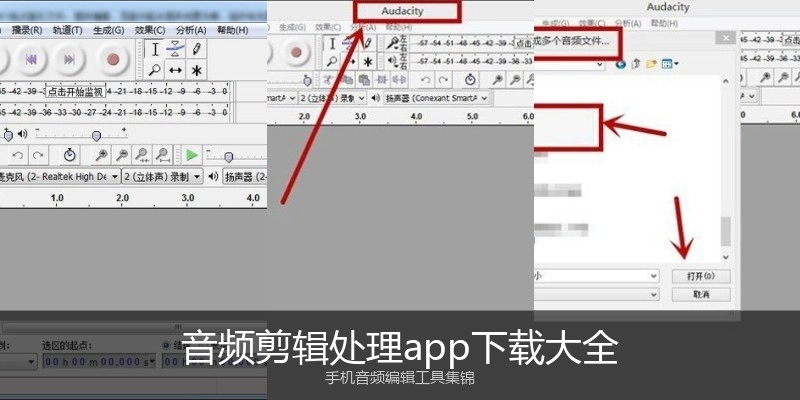800x400 pixels.
Task: Click Record button in middle Audacity window
Action: (x=296, y=52)
